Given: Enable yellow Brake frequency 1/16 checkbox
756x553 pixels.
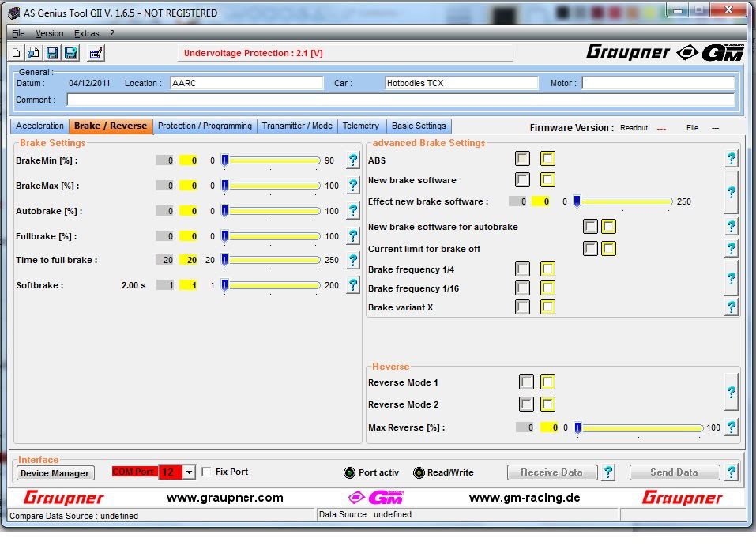Looking at the screenshot, I should click(547, 288).
